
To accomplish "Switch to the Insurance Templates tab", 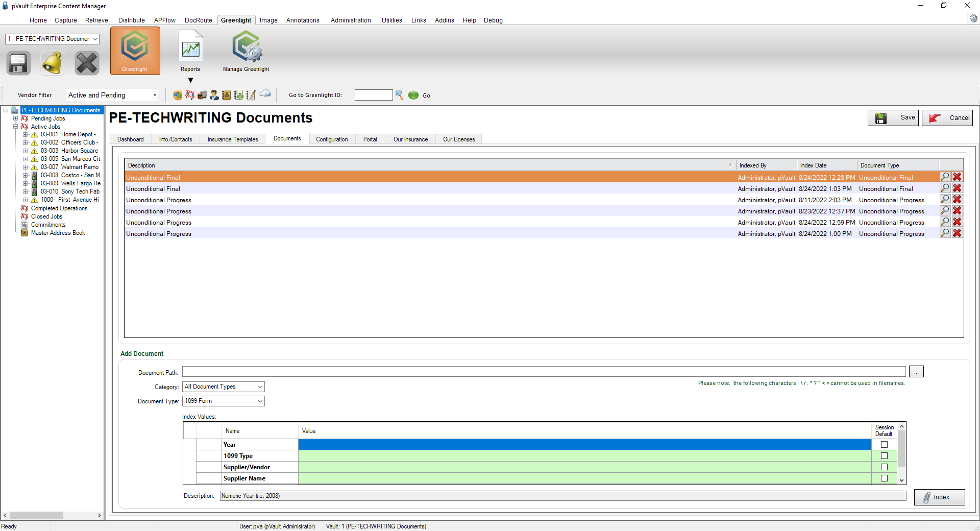I will click(233, 139).
